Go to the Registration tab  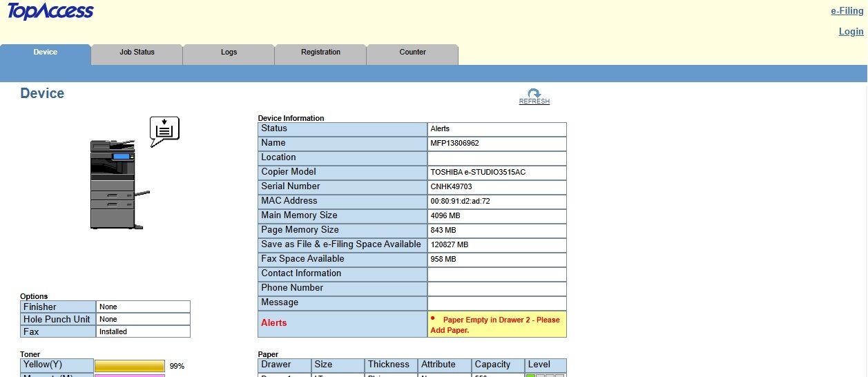point(320,52)
